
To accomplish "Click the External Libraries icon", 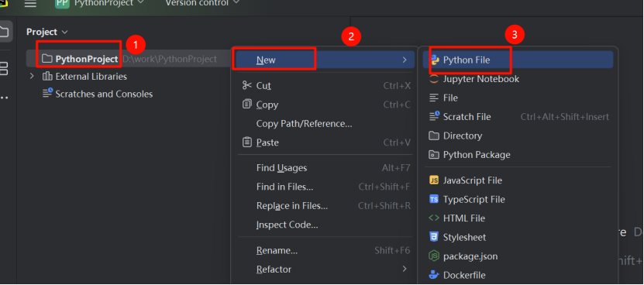I will coord(47,77).
